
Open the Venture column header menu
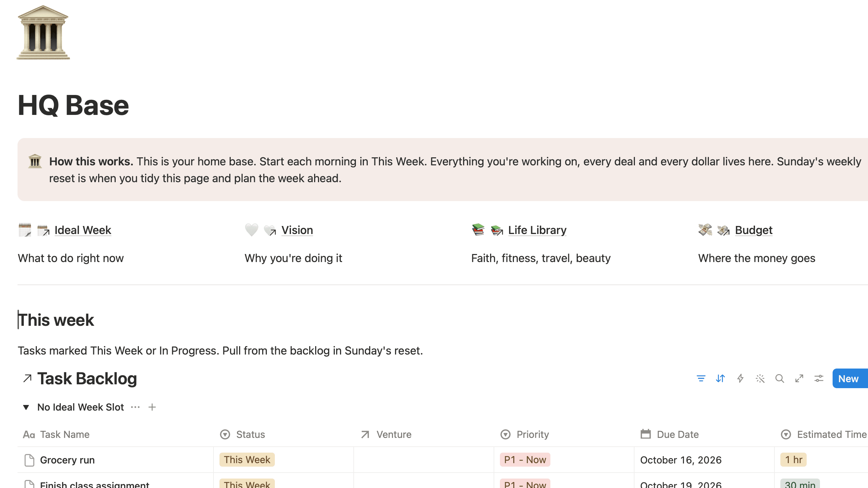(x=423, y=434)
